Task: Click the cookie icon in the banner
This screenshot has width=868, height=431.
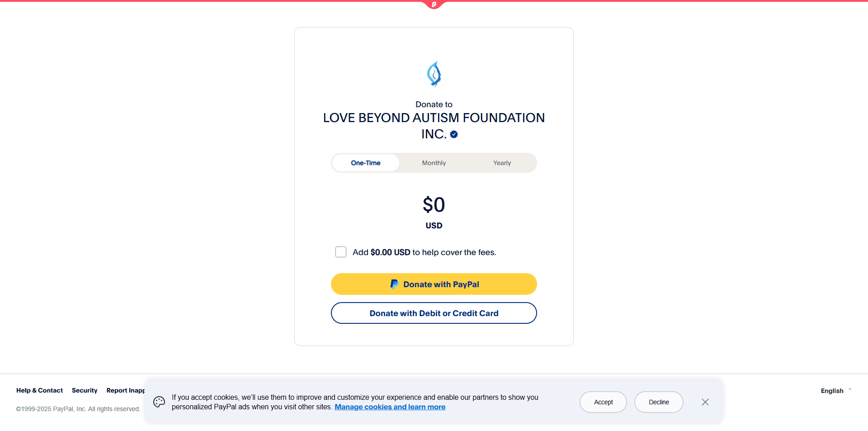Action: pyautogui.click(x=159, y=402)
